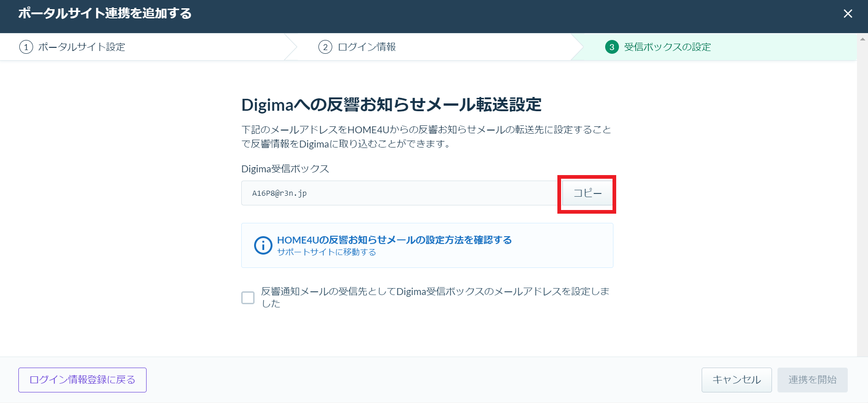Viewport: 868px width, 403px height.
Task: Click the 連携を開始 button
Action: click(x=812, y=380)
